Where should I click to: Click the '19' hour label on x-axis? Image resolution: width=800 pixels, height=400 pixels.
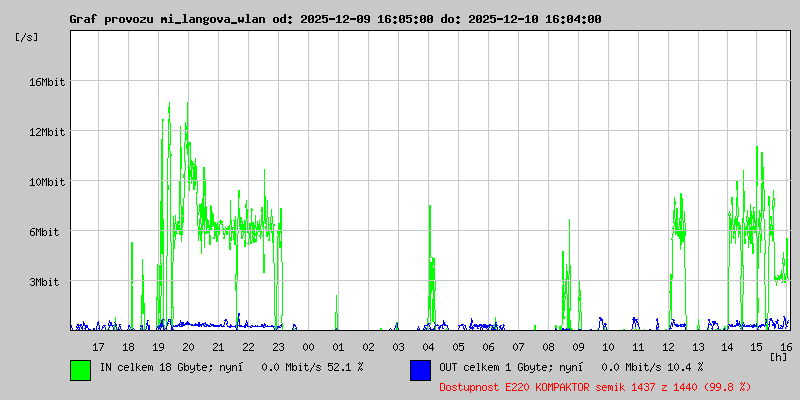pyautogui.click(x=158, y=347)
